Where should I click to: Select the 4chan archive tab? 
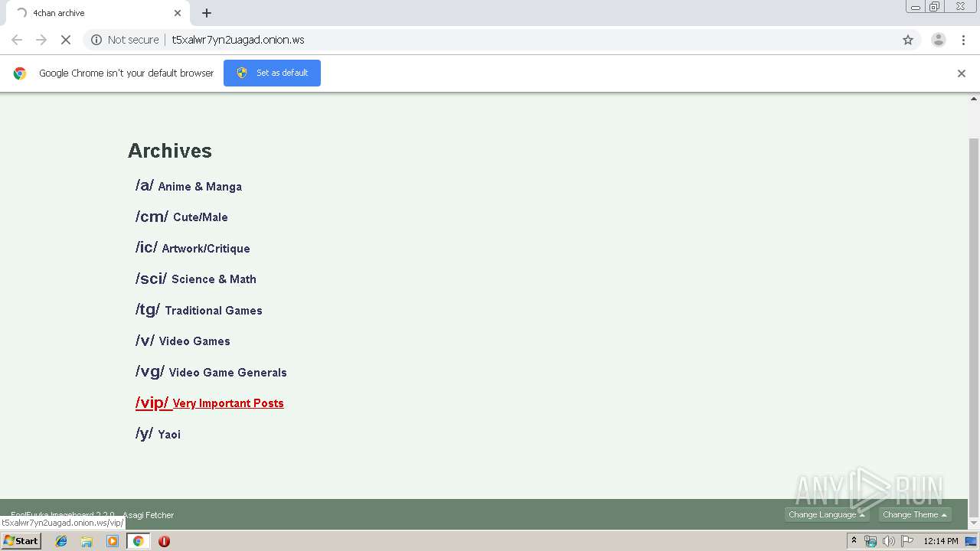tap(96, 13)
